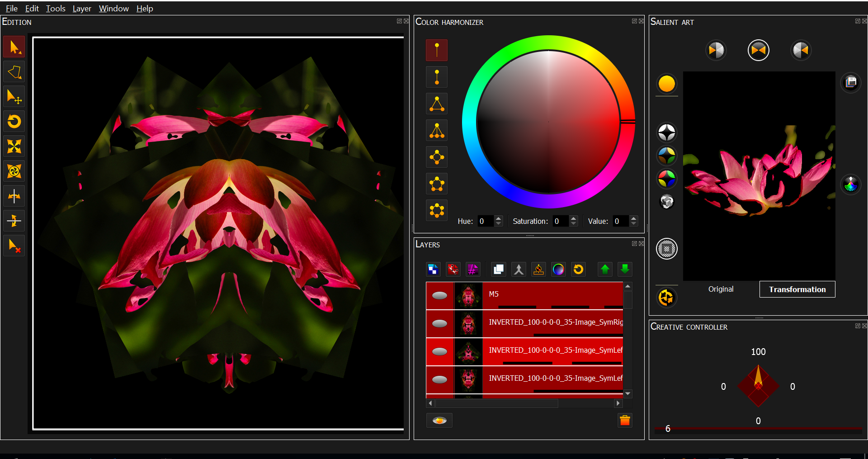Select the five-node pentagon harmony

click(x=437, y=184)
